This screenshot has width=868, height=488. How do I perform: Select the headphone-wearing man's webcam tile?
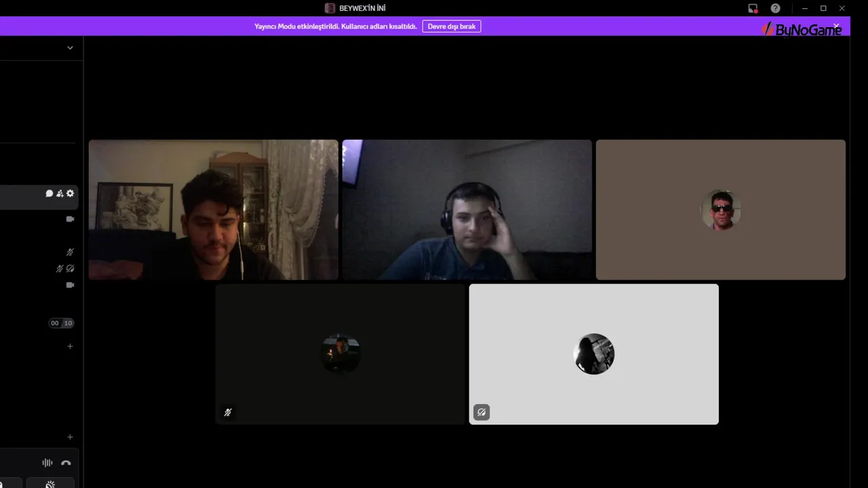point(467,210)
